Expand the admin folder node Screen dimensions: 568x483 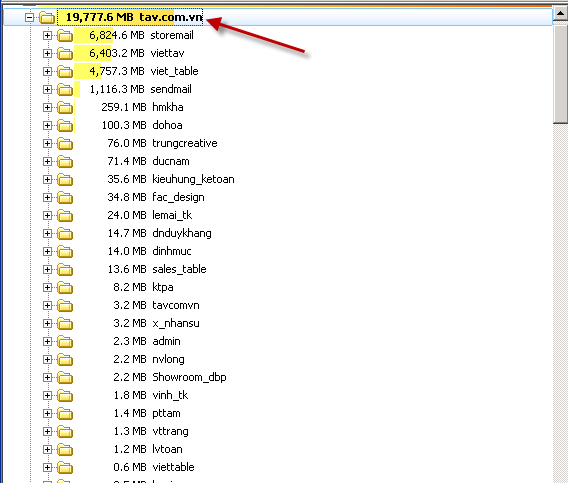point(47,342)
